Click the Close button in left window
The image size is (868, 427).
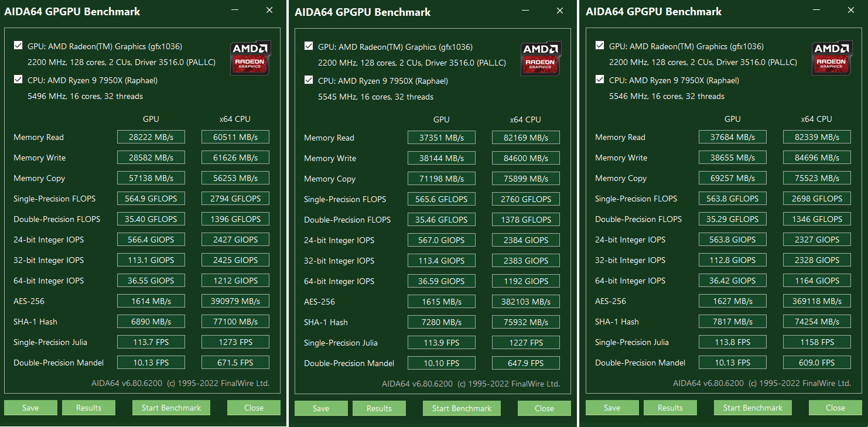pyautogui.click(x=254, y=408)
